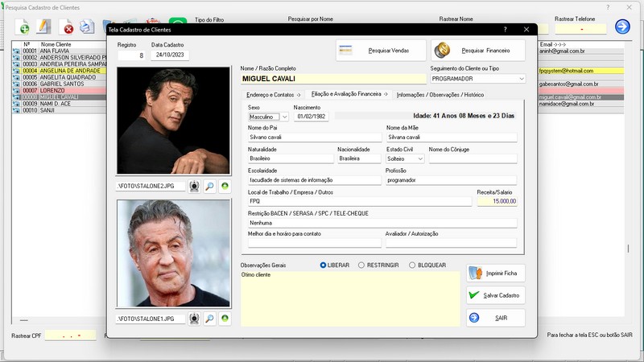Click the edit record notepad icon

click(45, 28)
